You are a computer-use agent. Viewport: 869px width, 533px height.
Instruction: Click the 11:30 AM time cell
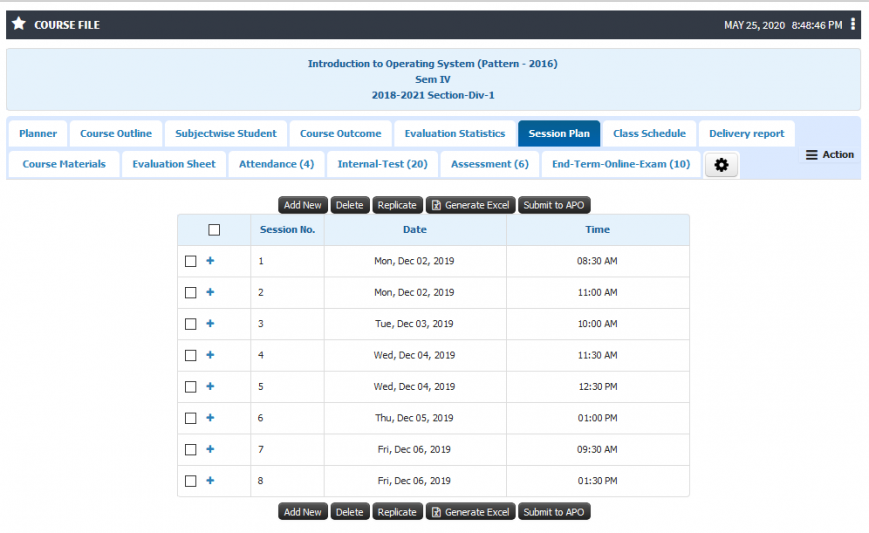tap(597, 355)
